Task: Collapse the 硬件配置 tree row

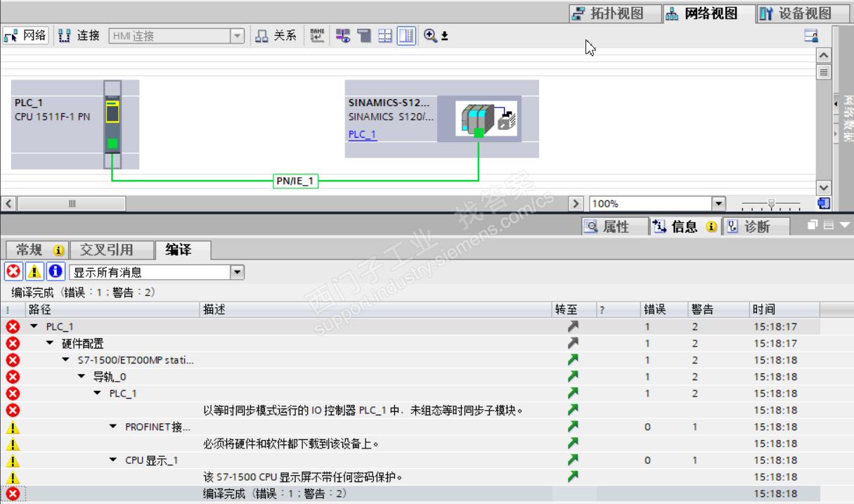Action: tap(50, 343)
